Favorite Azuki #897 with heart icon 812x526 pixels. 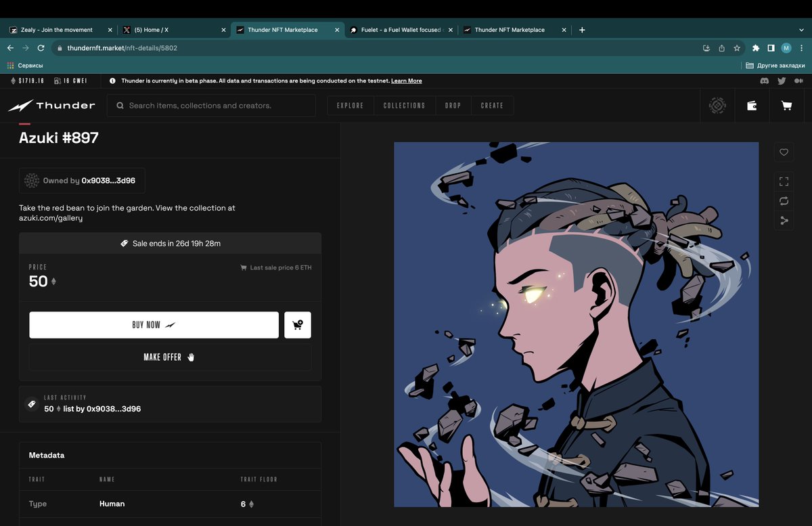click(x=784, y=152)
